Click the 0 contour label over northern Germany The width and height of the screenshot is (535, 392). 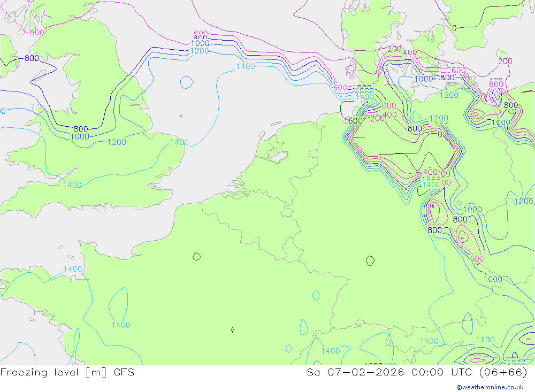tap(440, 134)
